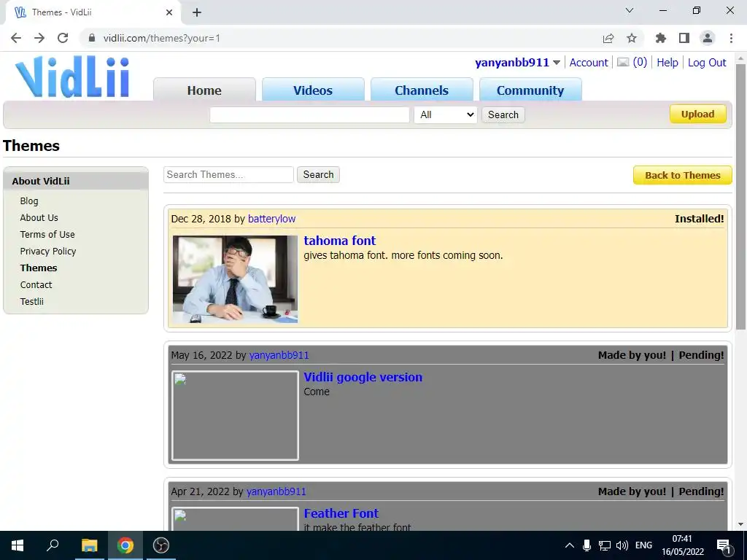The height and width of the screenshot is (560, 747).
Task: Reload the page with the refresh icon
Action: click(x=63, y=38)
